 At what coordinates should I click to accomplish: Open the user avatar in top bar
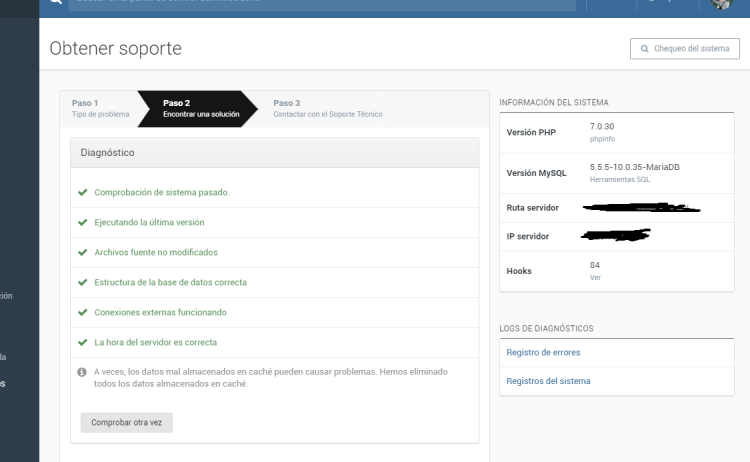721,4
